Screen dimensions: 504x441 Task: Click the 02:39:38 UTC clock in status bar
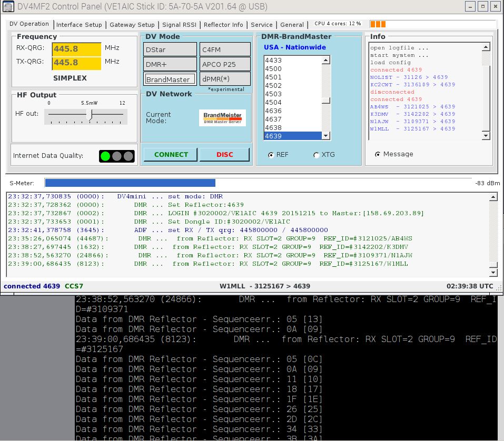pos(470,286)
